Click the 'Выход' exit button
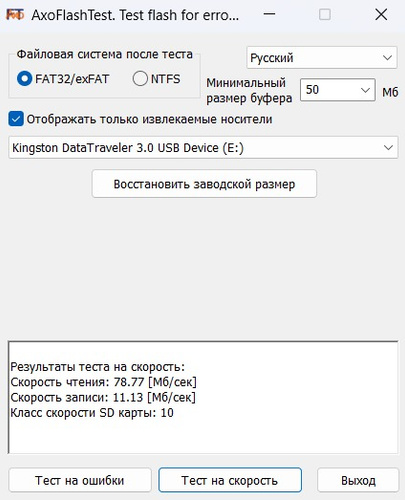405x500 pixels. click(x=358, y=480)
